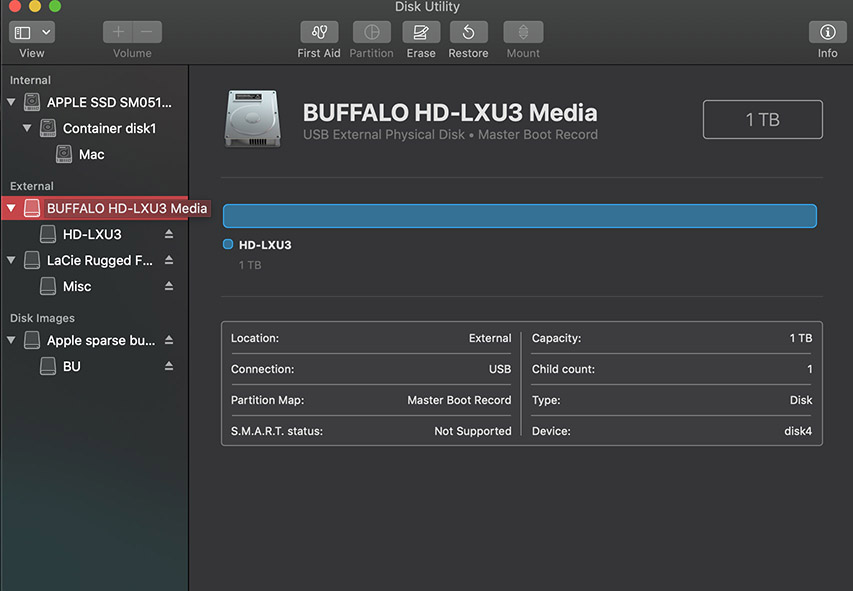This screenshot has width=853, height=591.
Task: Click the Partition toolbar button
Action: [372, 33]
